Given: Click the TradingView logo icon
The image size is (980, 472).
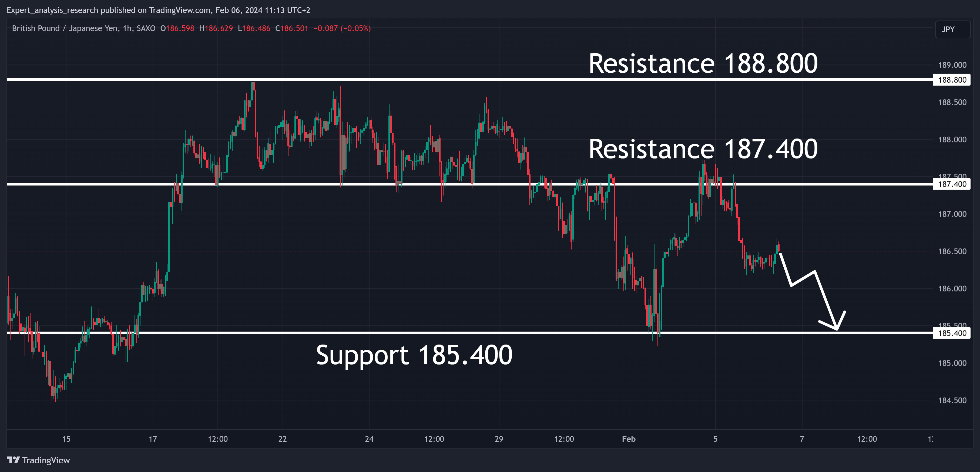Looking at the screenshot, I should [13, 460].
